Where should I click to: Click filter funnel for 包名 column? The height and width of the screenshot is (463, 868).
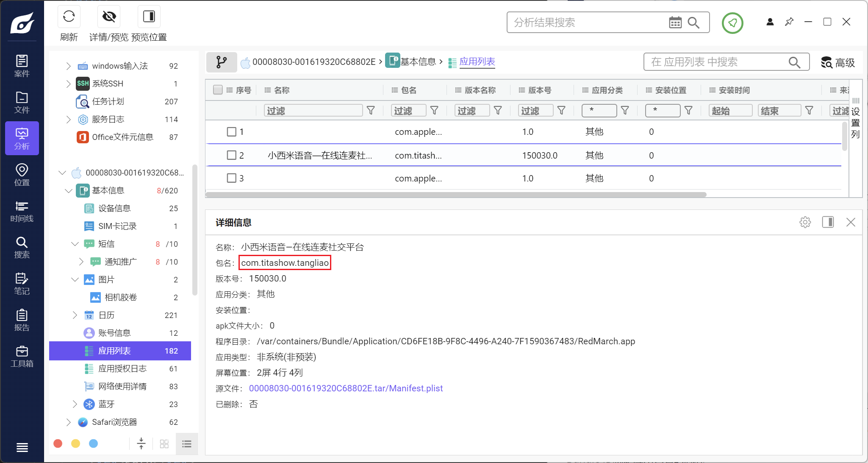(x=434, y=111)
